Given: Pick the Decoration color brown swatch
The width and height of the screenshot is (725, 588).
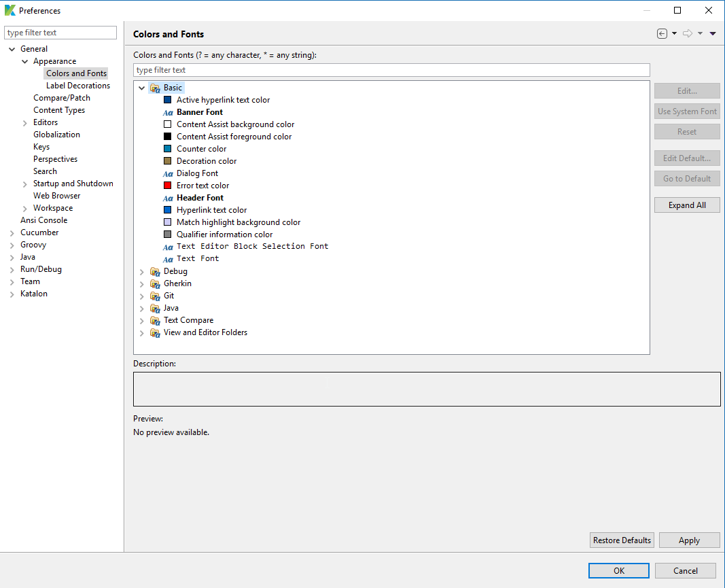Looking at the screenshot, I should pyautogui.click(x=168, y=161).
